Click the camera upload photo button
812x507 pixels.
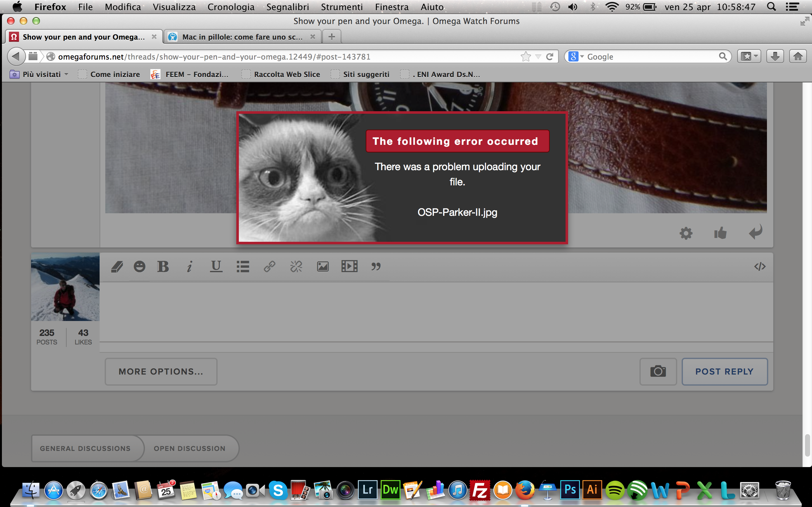tap(658, 371)
